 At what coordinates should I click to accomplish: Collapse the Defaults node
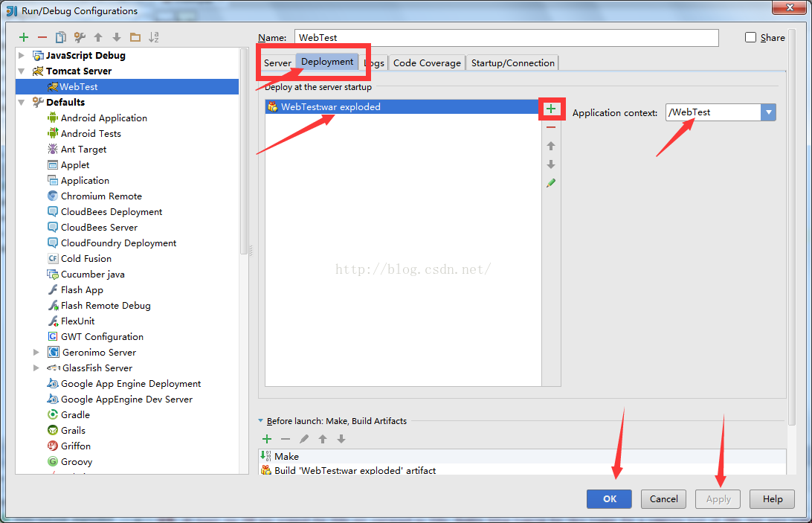point(22,102)
